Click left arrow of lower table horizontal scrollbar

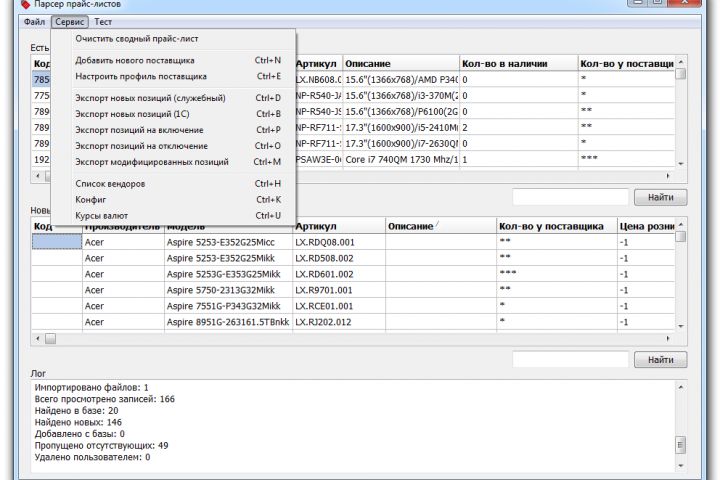(x=38, y=339)
